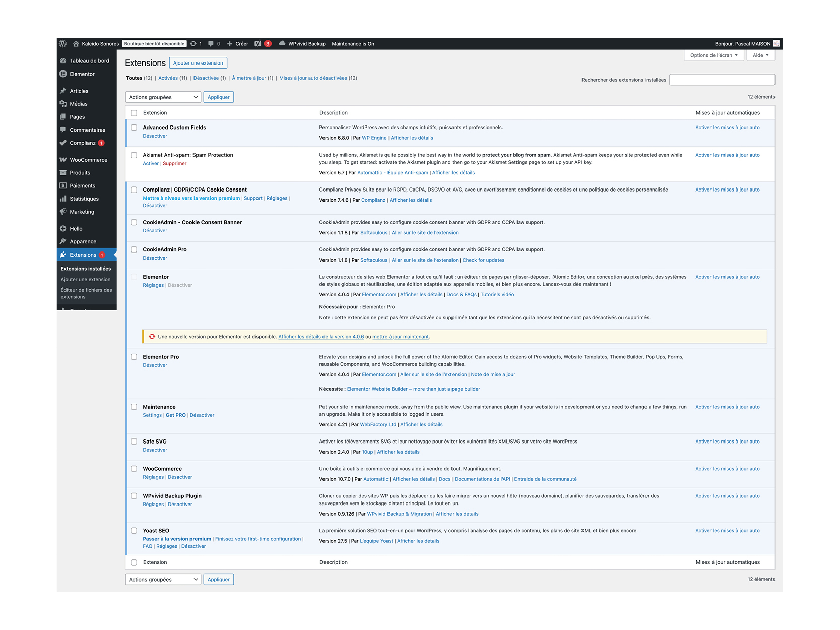Check the Advanced Custom Fields checkbox
This screenshot has width=840, height=630.
coord(134,128)
